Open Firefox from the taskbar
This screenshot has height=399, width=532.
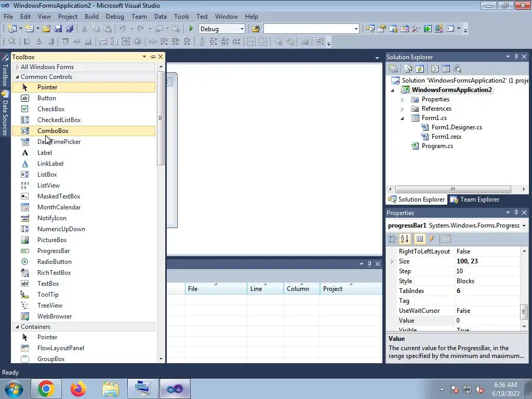(x=78, y=389)
